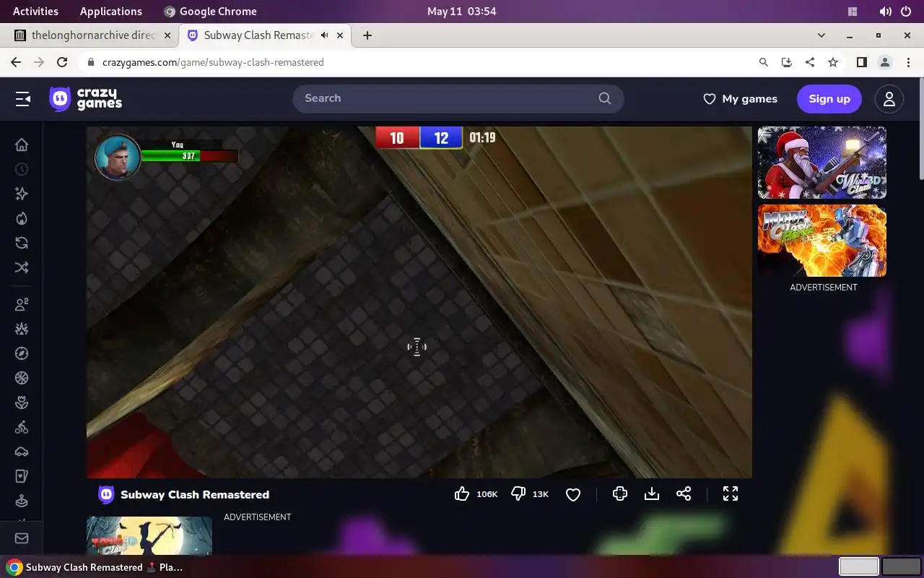
Task: Dislike the game with thumbs down
Action: [x=518, y=494]
